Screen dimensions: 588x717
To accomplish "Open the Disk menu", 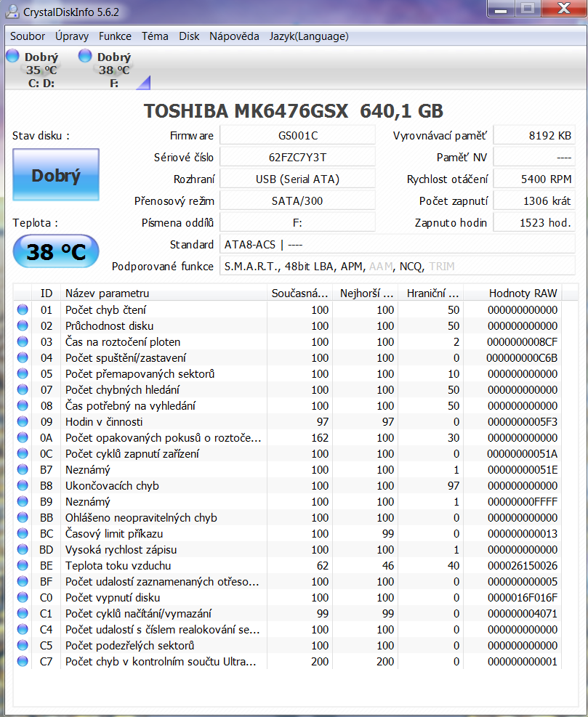I will tap(189, 36).
